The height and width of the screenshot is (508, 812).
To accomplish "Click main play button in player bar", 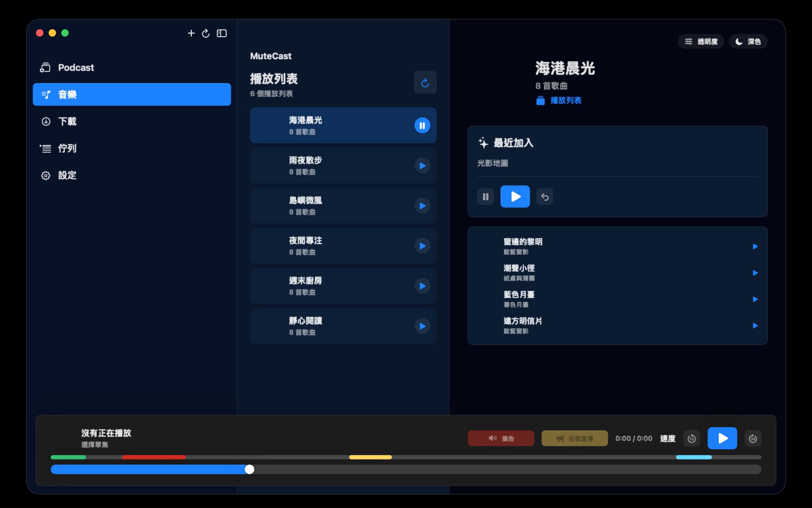I will 722,438.
